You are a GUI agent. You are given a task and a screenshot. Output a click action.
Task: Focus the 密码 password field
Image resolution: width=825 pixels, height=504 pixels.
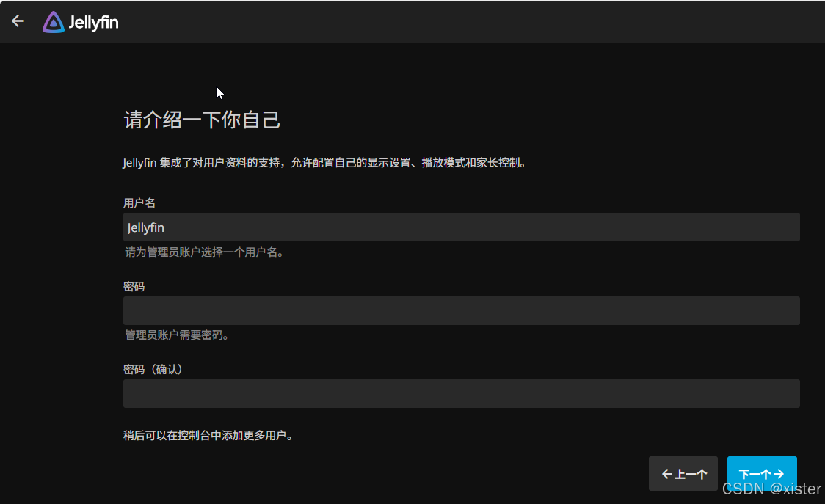(462, 310)
